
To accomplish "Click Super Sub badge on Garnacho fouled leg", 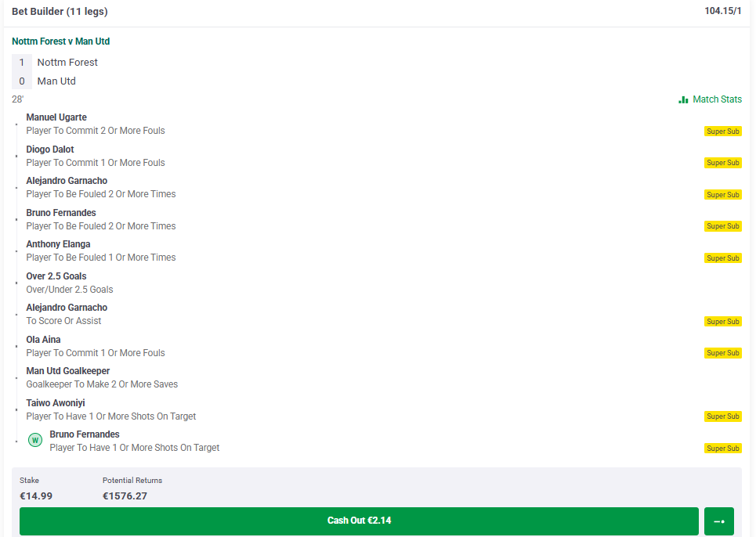I will [x=722, y=195].
